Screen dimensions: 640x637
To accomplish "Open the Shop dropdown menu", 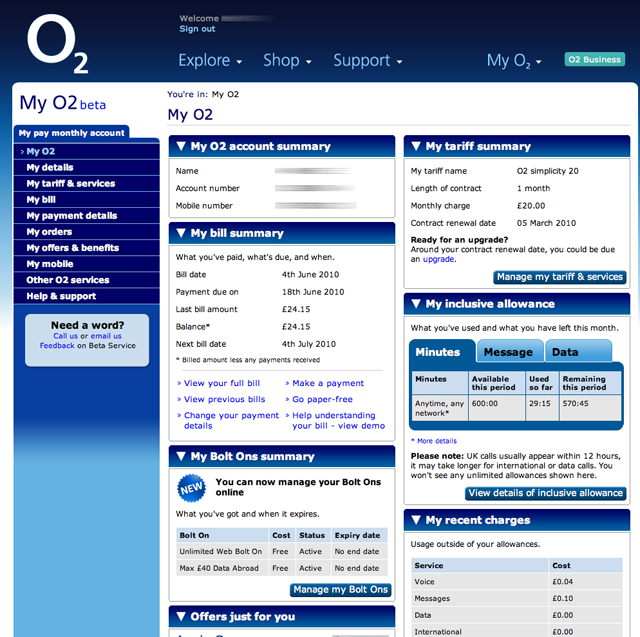I will coord(287,60).
